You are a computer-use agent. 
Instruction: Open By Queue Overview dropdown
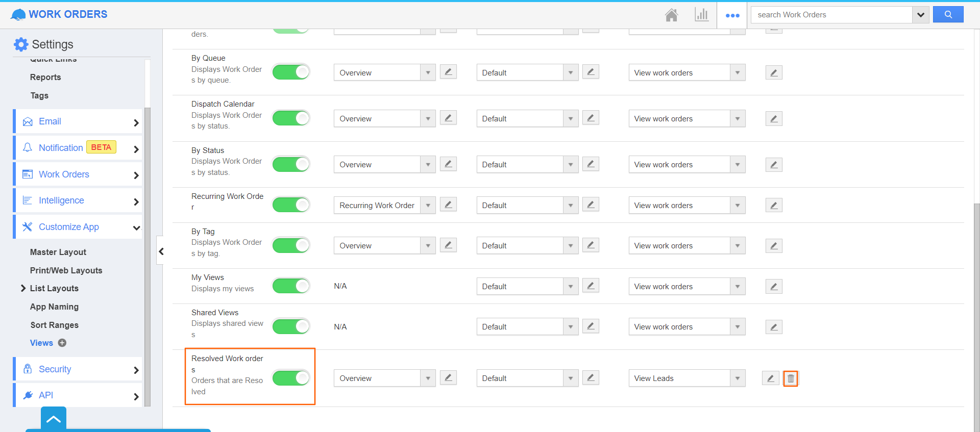(385, 72)
